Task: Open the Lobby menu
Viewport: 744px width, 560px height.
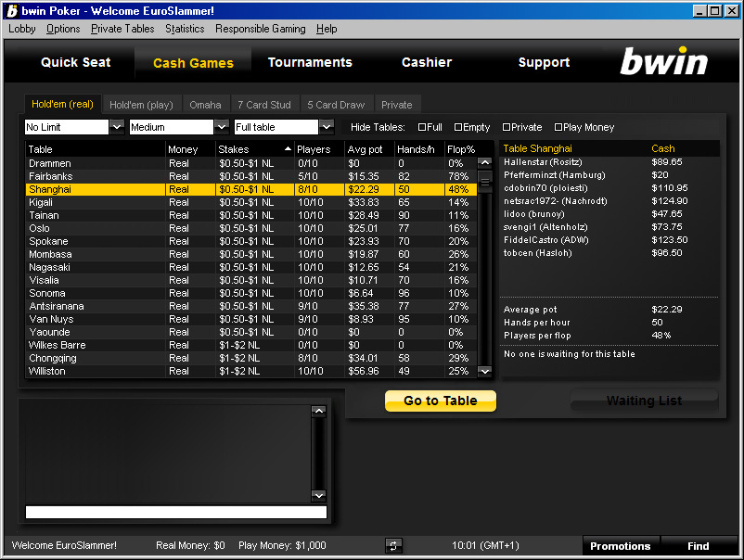Action: pyautogui.click(x=22, y=29)
